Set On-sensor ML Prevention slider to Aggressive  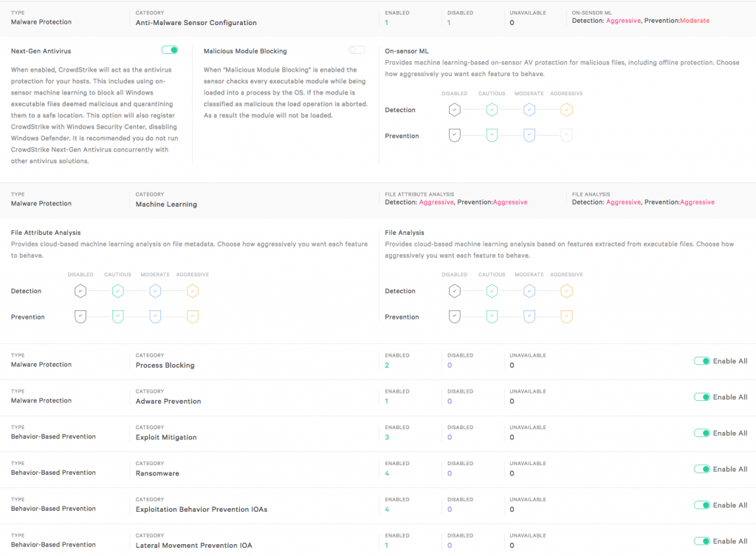pyautogui.click(x=566, y=136)
